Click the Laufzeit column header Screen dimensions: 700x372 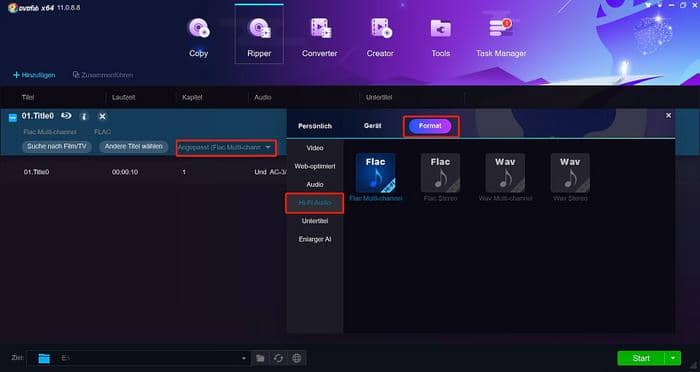124,97
